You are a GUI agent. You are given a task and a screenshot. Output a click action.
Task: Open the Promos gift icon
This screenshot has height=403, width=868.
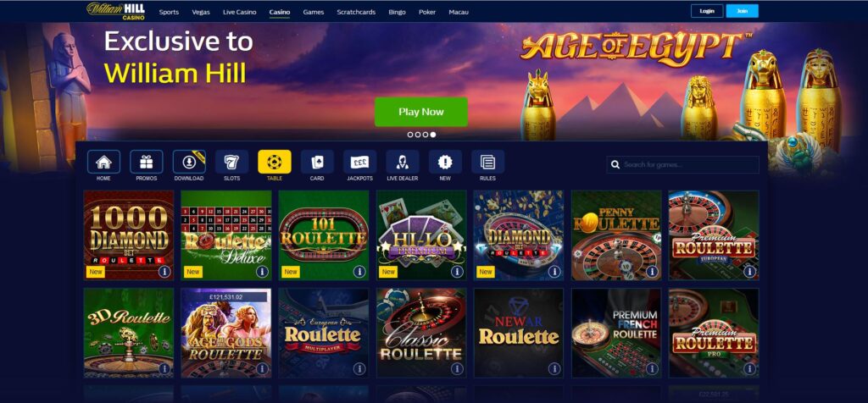146,162
